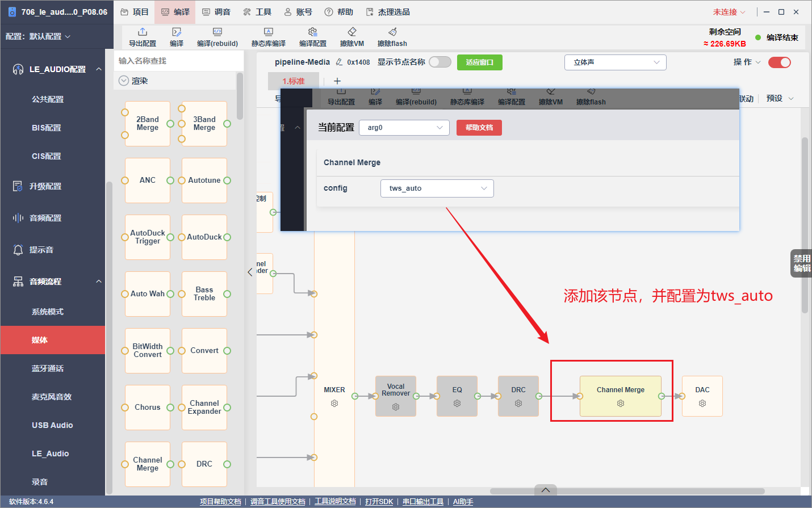Open the DRC node gear in pipeline

click(518, 404)
